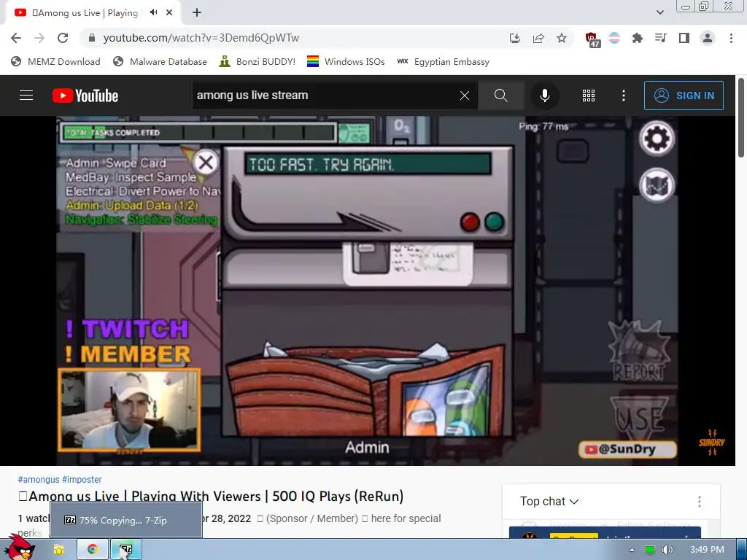The image size is (747, 560).
Task: Expand the Top chat dropdown
Action: click(549, 502)
